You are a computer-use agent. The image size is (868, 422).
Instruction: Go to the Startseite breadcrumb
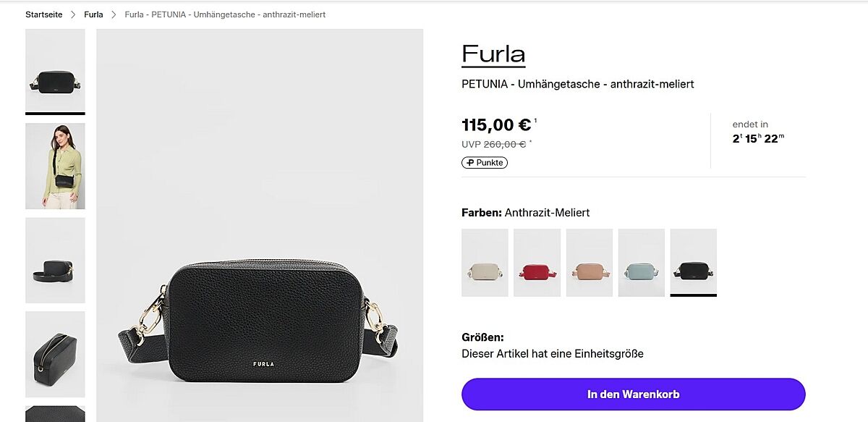(43, 14)
